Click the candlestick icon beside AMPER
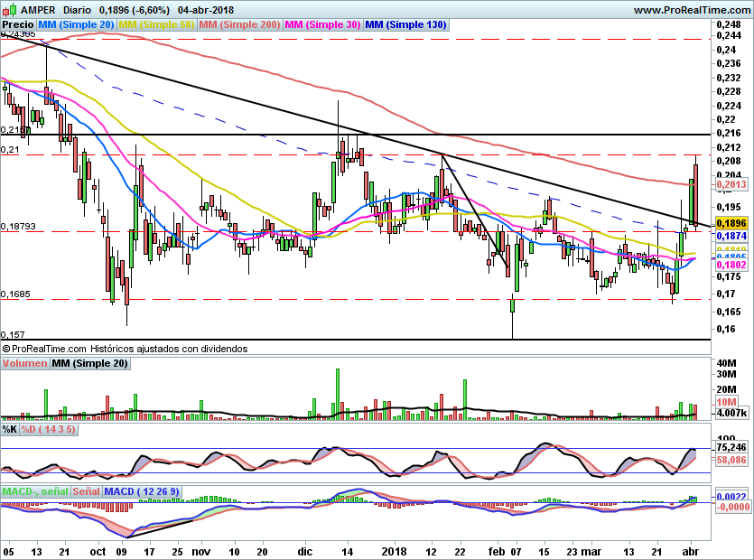754x560 pixels. [x=9, y=10]
